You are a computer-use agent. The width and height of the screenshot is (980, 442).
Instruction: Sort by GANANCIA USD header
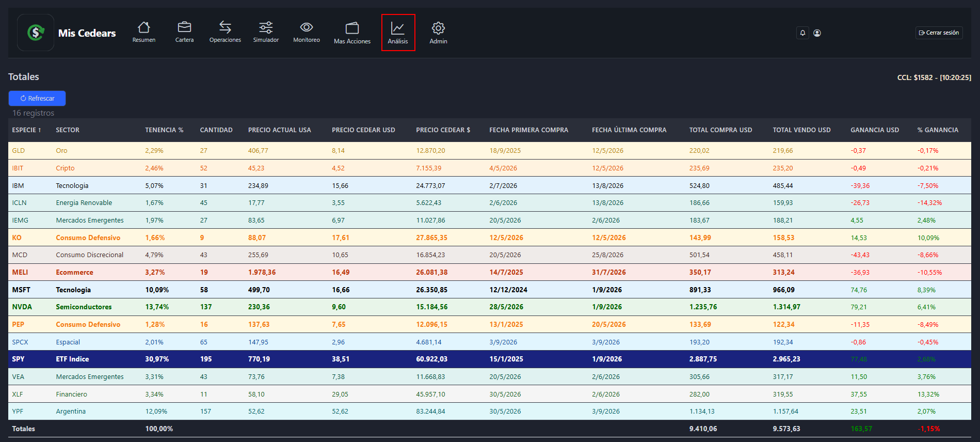(875, 130)
